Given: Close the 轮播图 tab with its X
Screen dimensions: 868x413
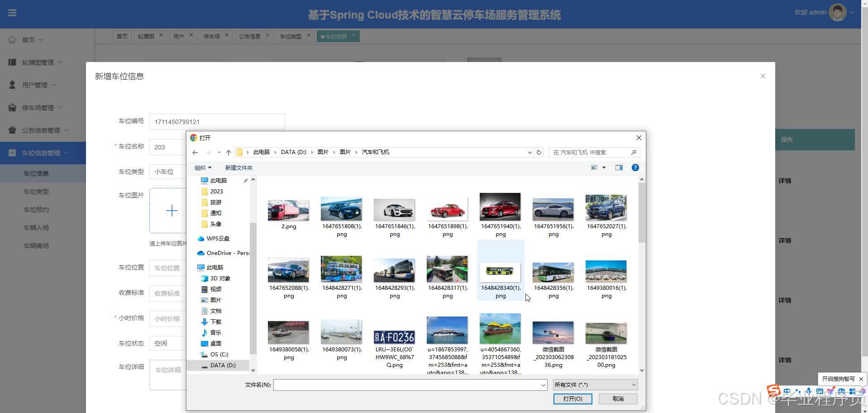Looking at the screenshot, I should point(161,35).
